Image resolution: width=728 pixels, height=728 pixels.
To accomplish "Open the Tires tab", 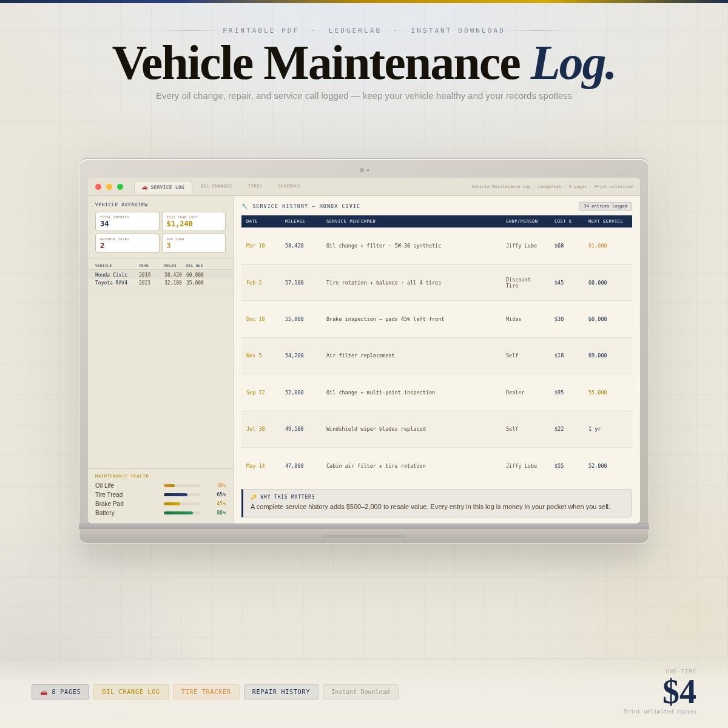I will tap(255, 186).
